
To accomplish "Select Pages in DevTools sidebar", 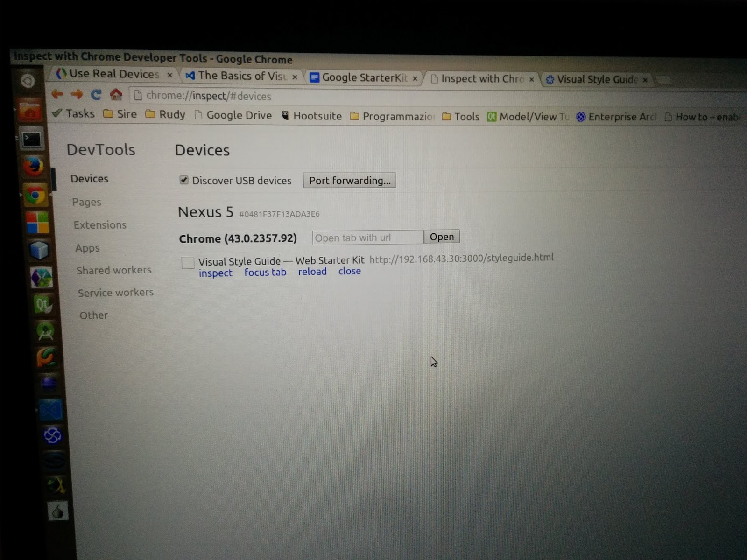I will (86, 202).
